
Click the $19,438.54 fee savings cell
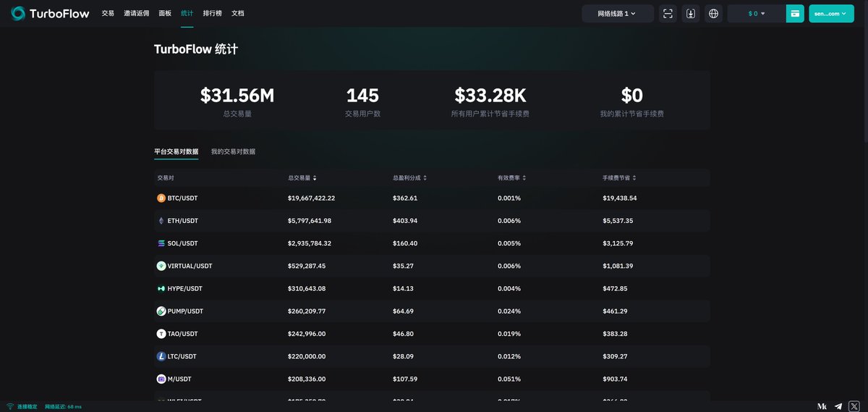620,198
